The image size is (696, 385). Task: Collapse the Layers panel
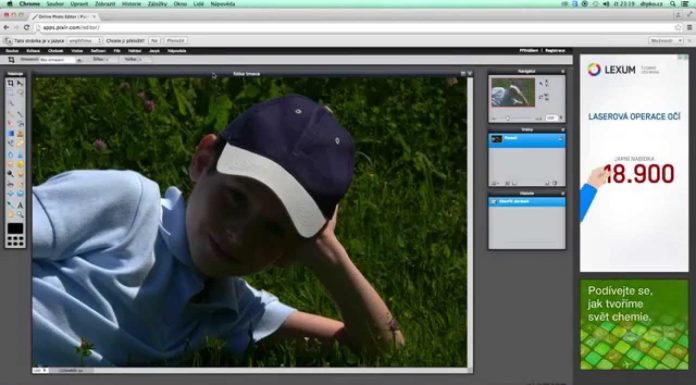point(562,130)
